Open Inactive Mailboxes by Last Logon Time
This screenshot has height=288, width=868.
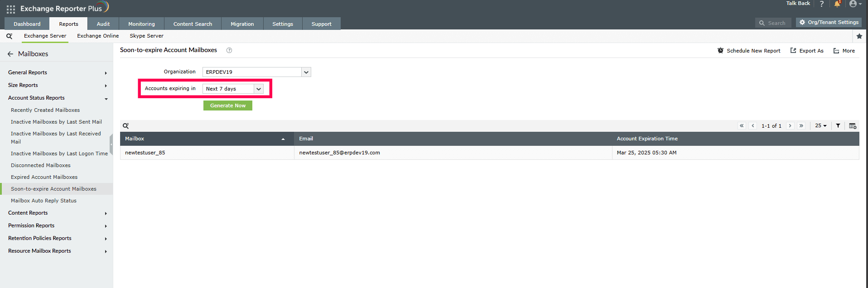click(59, 154)
